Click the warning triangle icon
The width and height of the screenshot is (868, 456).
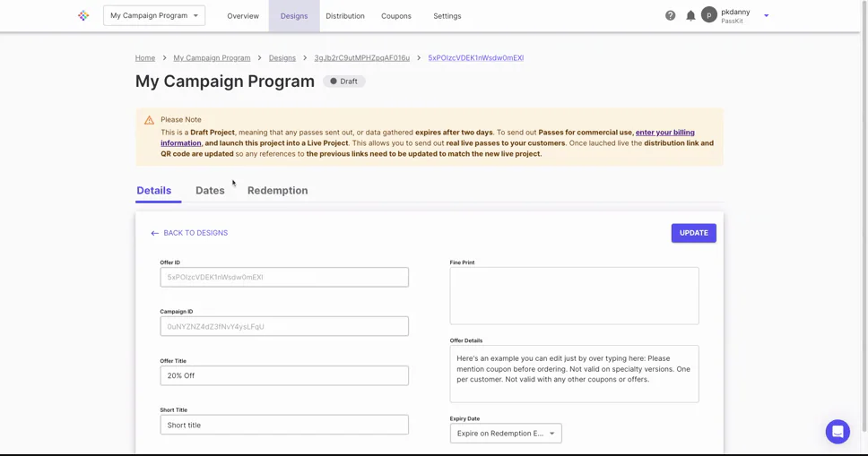tap(149, 120)
